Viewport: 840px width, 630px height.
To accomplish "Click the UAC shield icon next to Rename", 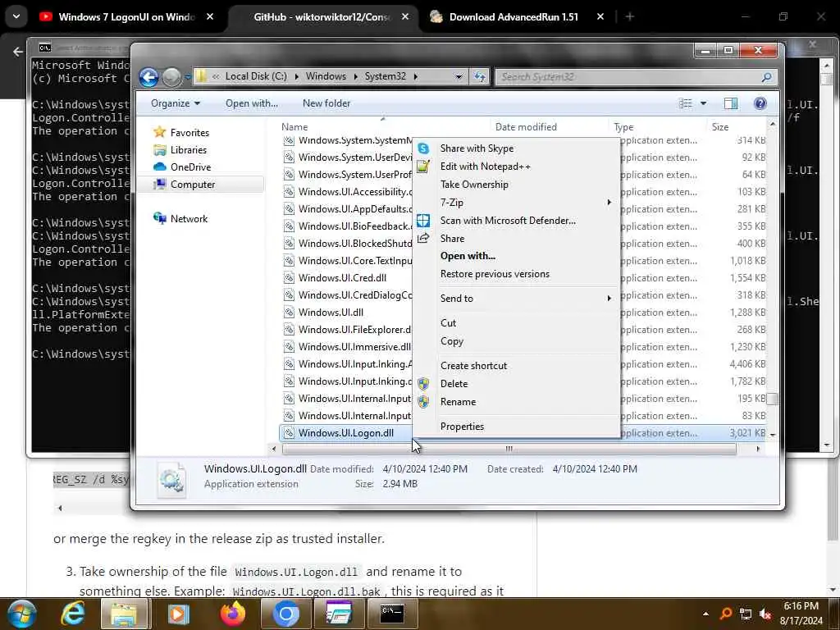I will click(x=423, y=402).
